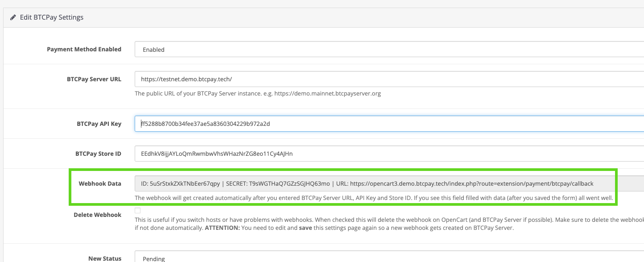Viewport: 644px width, 262px height.
Task: Click the 'webhook will get created automatically' help text
Action: tap(374, 198)
